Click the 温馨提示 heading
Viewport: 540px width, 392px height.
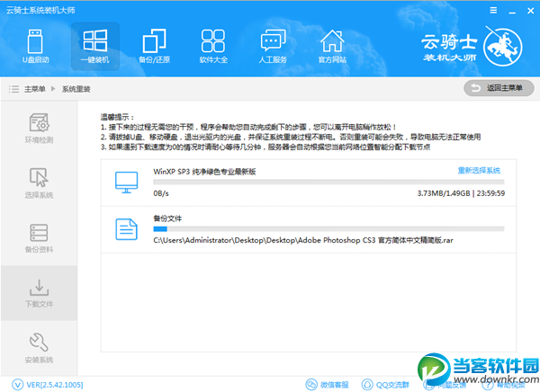click(x=117, y=117)
